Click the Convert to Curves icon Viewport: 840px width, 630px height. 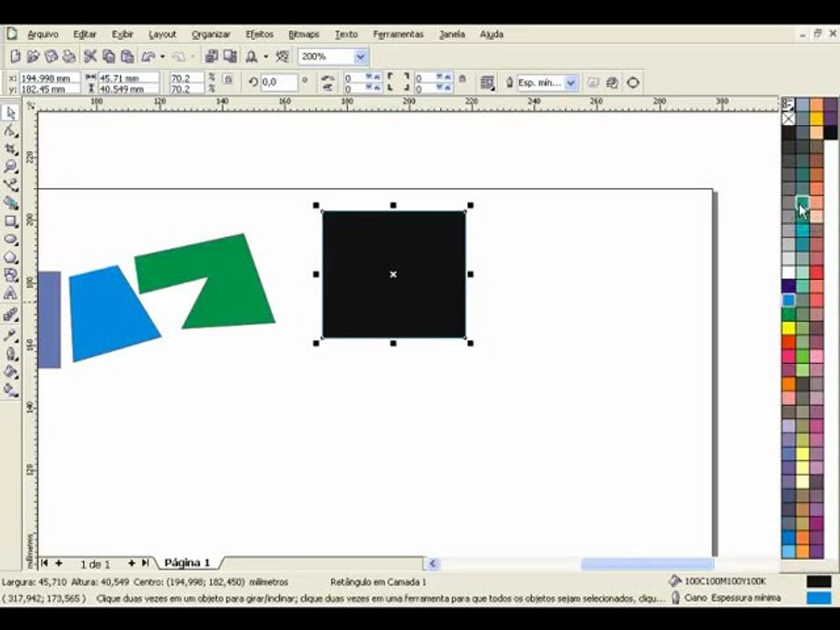coord(633,83)
